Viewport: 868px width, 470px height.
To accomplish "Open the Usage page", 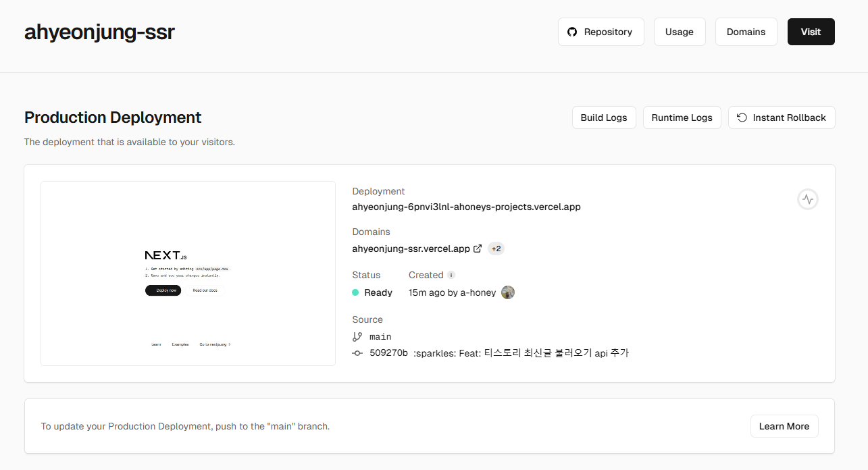I will tap(680, 32).
